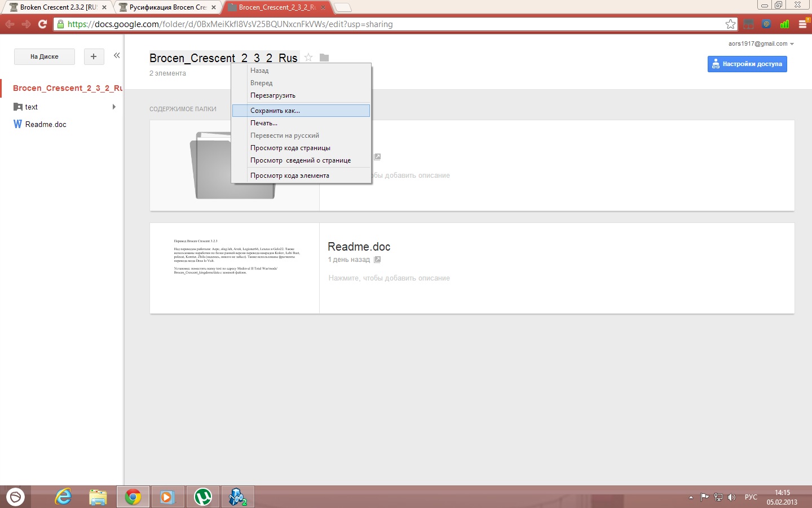Open the aors1917@gmail.com account dropdown
Viewport: 812px width, 508px height.
click(761, 43)
